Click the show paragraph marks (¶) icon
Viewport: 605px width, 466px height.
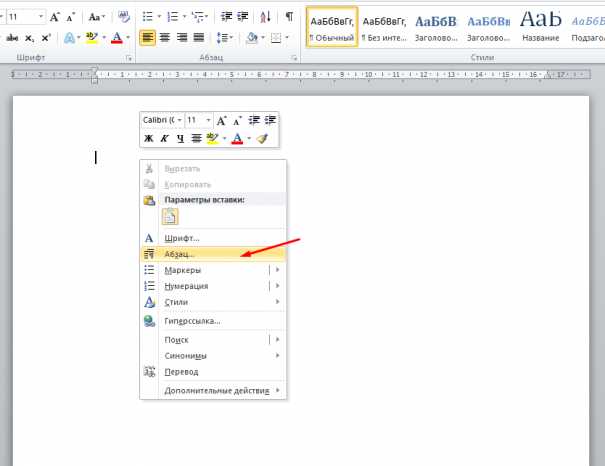(289, 17)
